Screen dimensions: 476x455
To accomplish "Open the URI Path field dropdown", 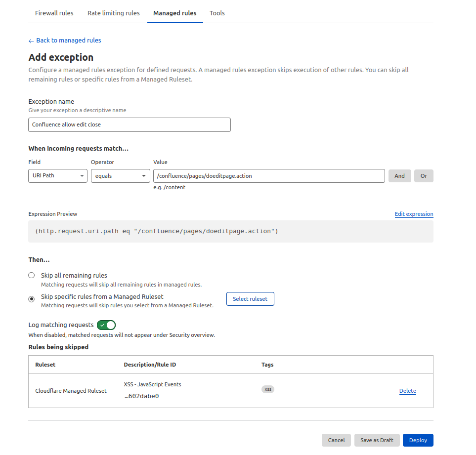I will tap(58, 176).
